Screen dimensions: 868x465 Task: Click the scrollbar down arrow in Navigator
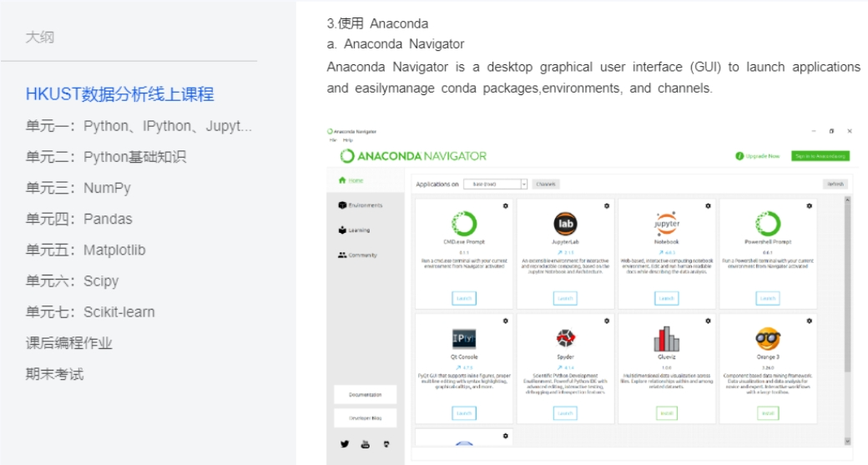(x=847, y=441)
